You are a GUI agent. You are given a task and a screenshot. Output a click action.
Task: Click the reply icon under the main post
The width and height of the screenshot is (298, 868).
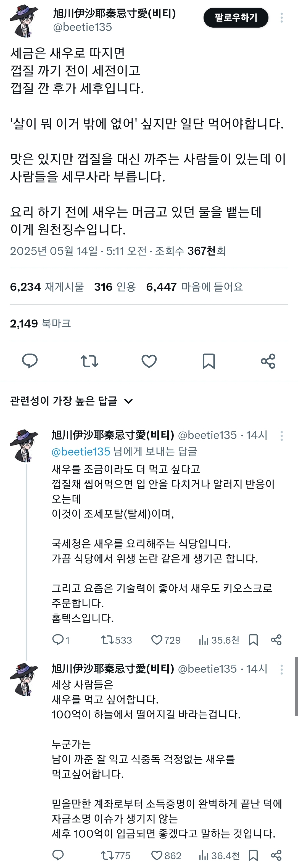point(30,361)
